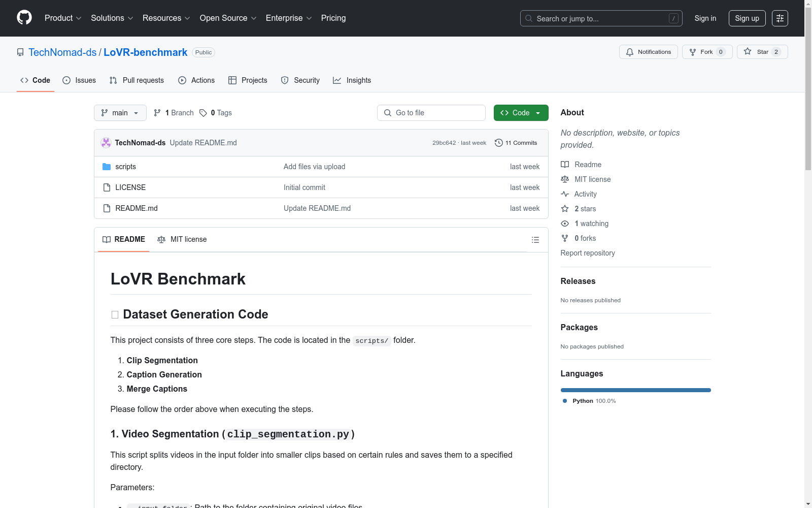
Task: Click the Go to file search icon
Action: point(388,113)
